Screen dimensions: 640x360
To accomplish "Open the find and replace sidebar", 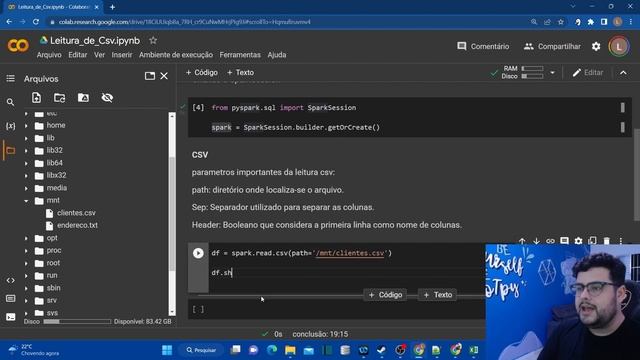I will pyautogui.click(x=11, y=102).
